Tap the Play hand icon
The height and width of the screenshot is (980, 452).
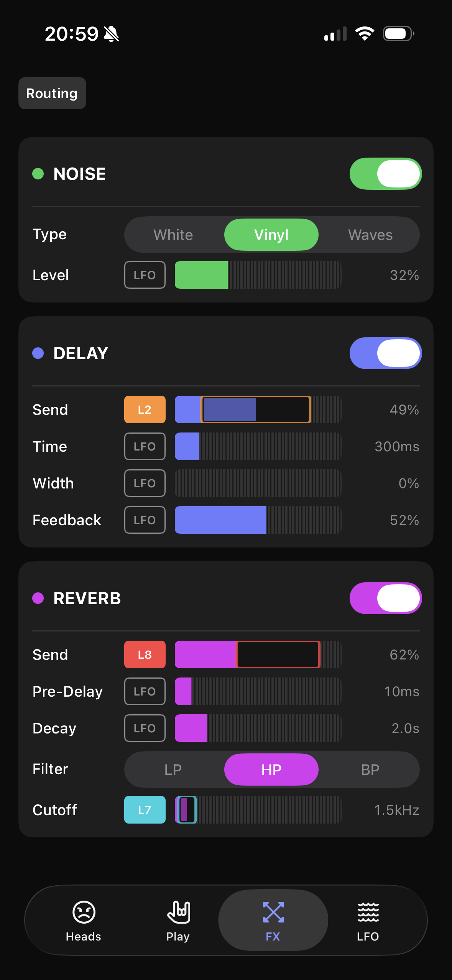(178, 912)
